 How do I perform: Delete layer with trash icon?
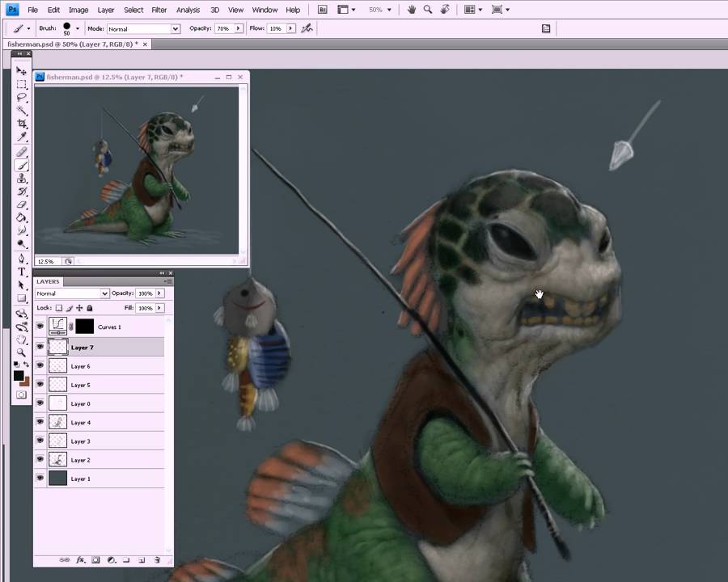[157, 559]
